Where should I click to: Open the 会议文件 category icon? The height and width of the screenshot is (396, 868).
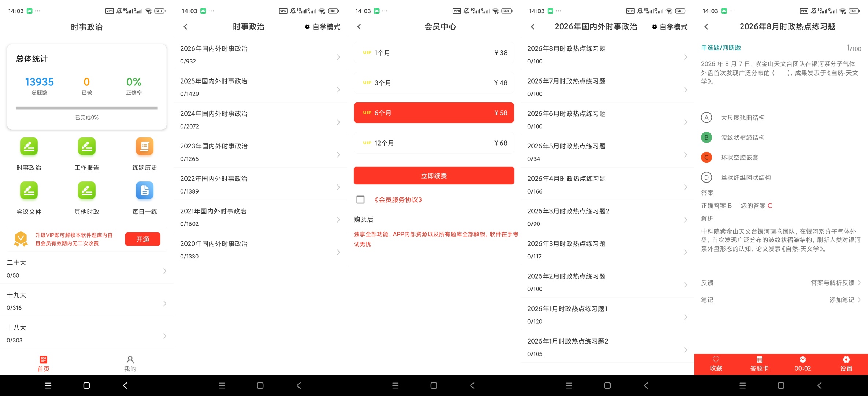click(x=29, y=191)
